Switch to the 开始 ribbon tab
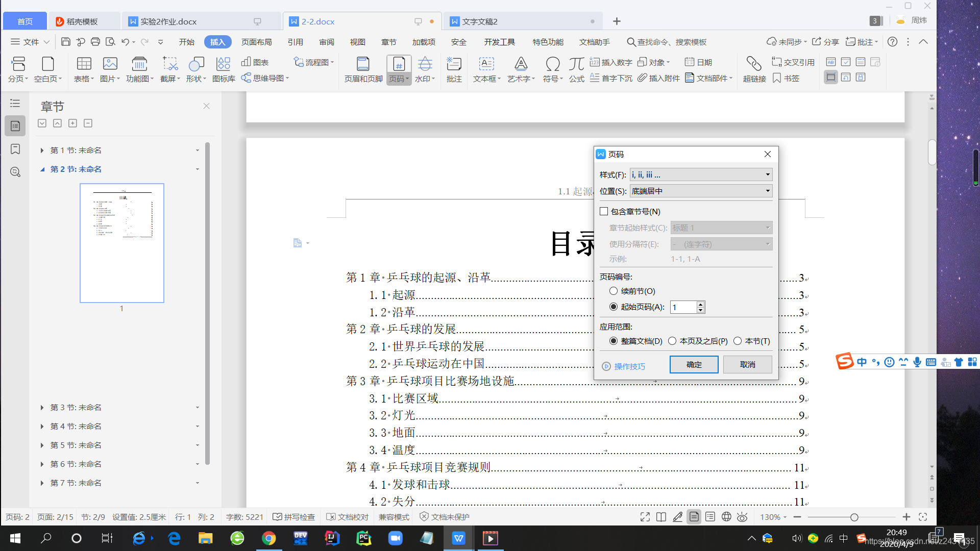 (x=186, y=42)
